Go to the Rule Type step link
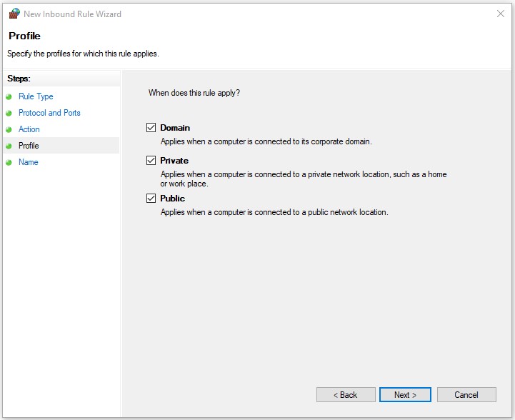Screen dimensions: 515x420 click(36, 96)
